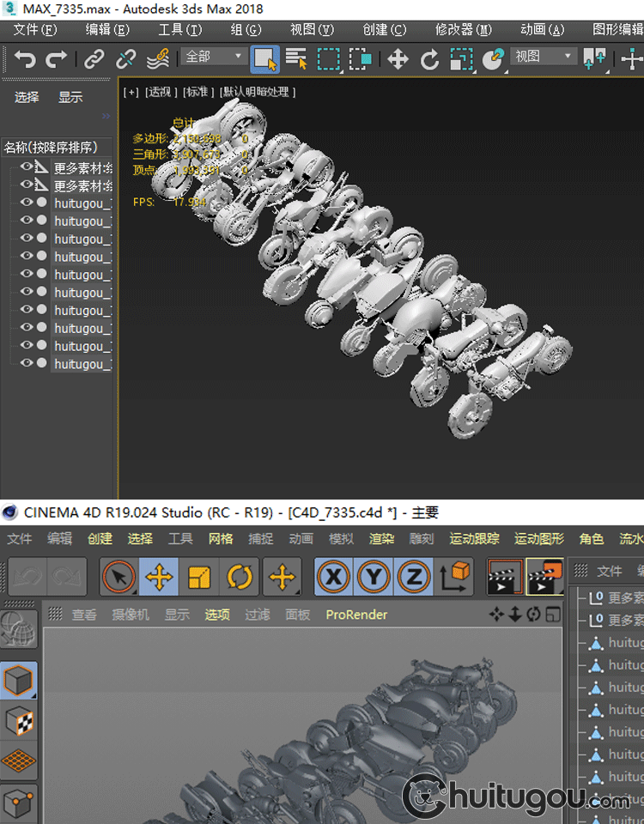Open the [默认明暗处理] viewport shading menu

pos(258,92)
